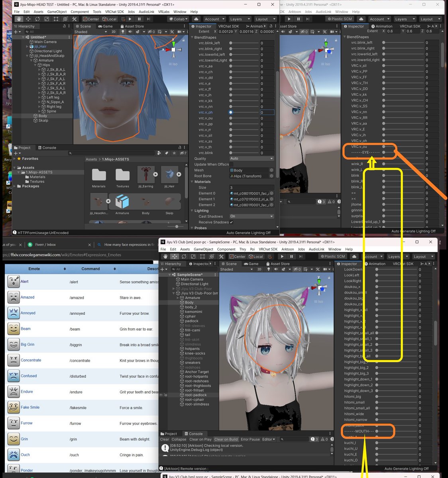Switch to Asset Store tab in Jiyu-Miqo window
This screenshot has height=478, width=448.
point(132,26)
